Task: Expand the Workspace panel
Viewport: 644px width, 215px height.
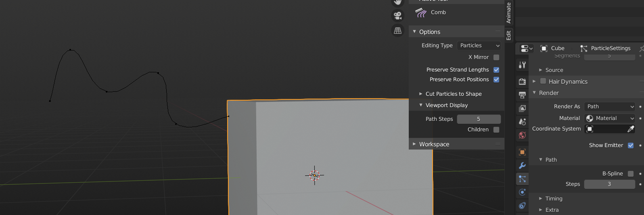Action: [414, 144]
